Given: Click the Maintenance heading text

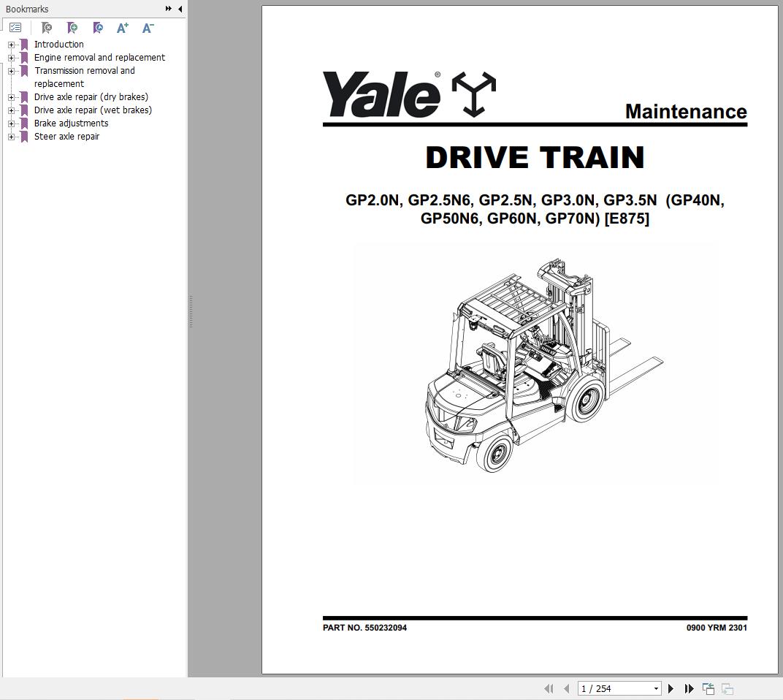Looking at the screenshot, I should (x=686, y=111).
